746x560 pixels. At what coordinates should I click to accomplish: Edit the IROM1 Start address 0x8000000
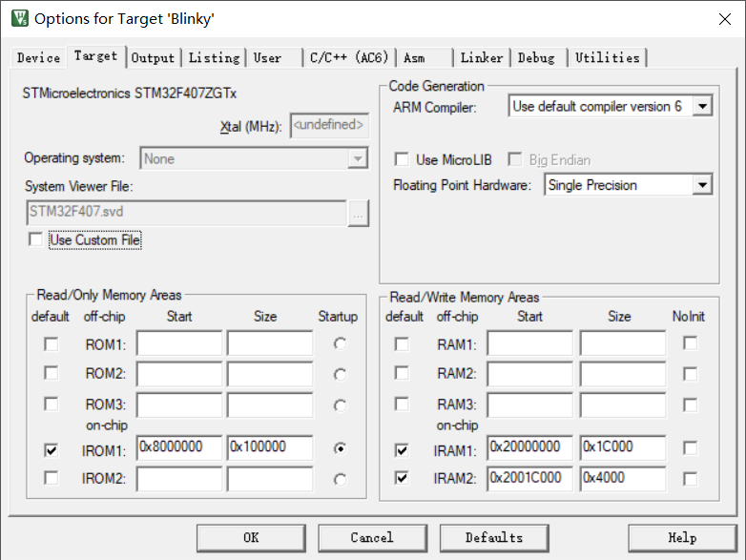tap(179, 447)
